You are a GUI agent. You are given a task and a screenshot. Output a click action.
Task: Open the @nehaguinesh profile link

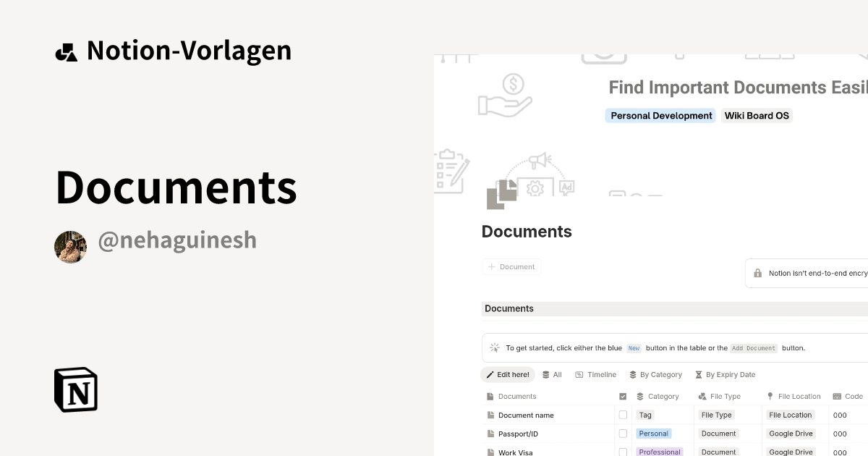point(178,240)
